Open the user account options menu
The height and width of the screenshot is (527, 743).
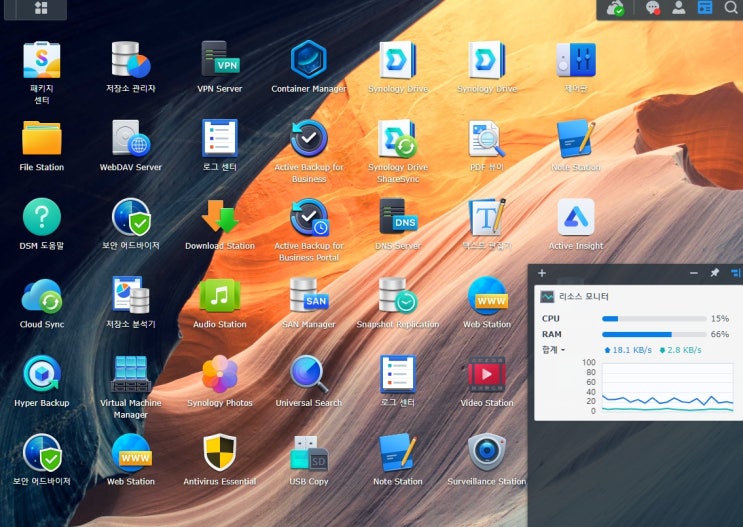[679, 8]
